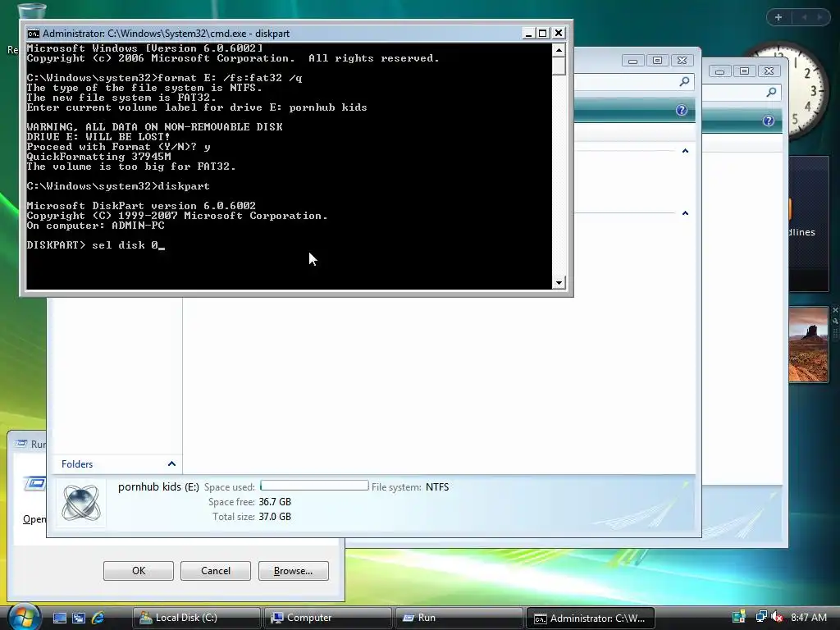Click the sidebar previous gadgets arrow

click(804, 17)
